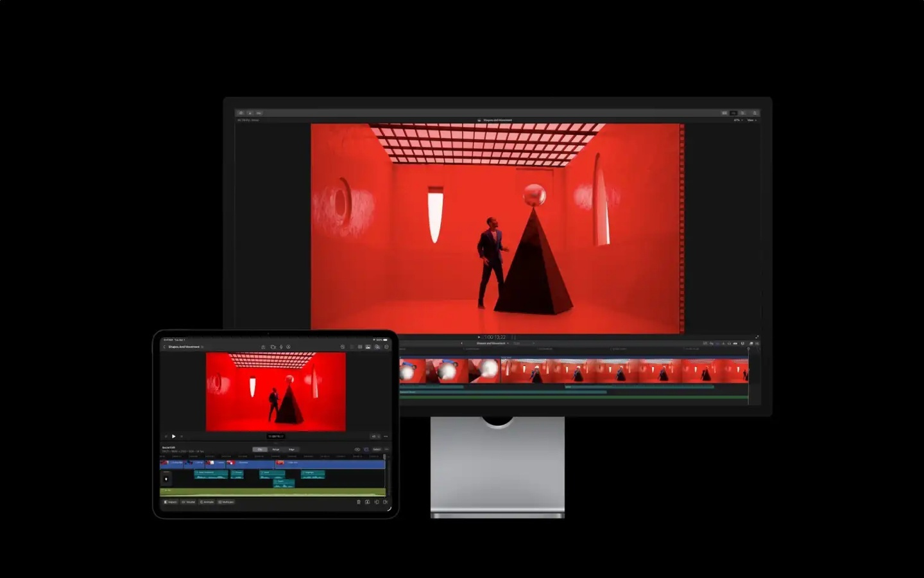Delete clip using trash icon on iPad
The width and height of the screenshot is (924, 578).
click(358, 502)
